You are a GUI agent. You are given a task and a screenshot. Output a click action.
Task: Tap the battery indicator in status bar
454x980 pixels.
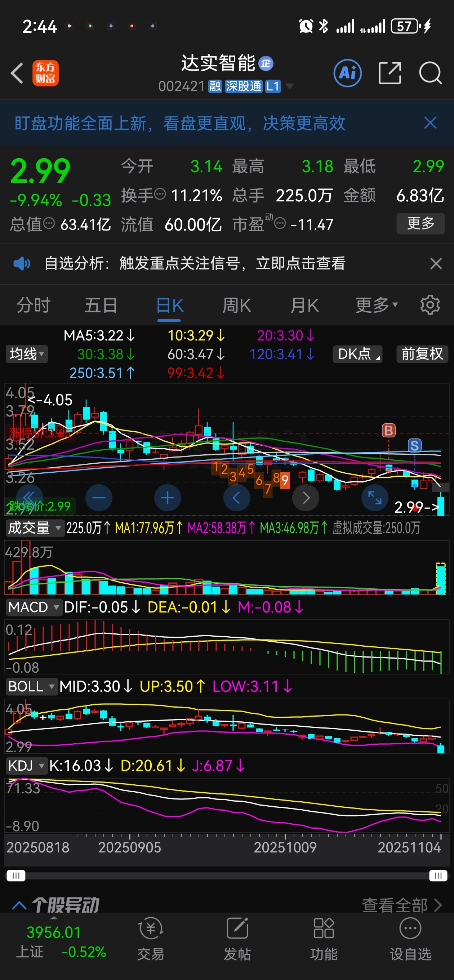click(406, 26)
